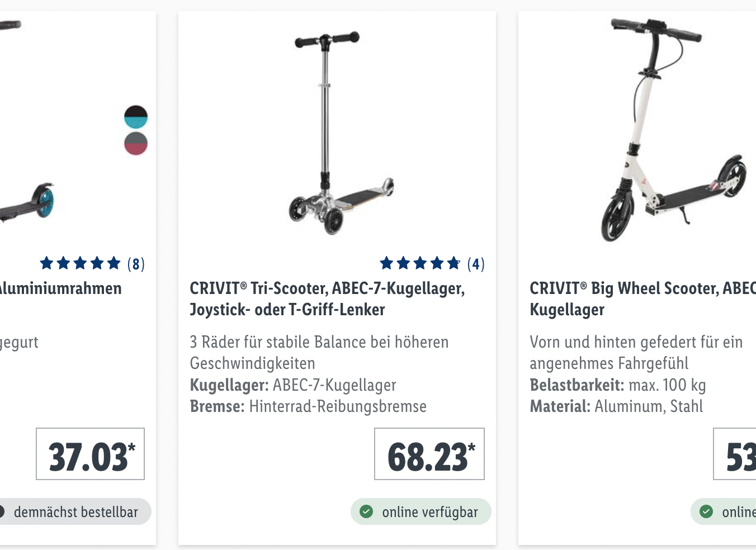
Task: Open the CRIVIT Big Wheel Scooter title link
Action: coord(642,299)
